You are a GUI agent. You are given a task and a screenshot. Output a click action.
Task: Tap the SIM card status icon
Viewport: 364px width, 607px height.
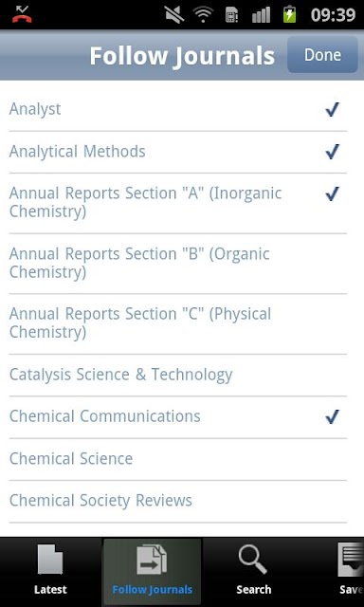point(231,15)
